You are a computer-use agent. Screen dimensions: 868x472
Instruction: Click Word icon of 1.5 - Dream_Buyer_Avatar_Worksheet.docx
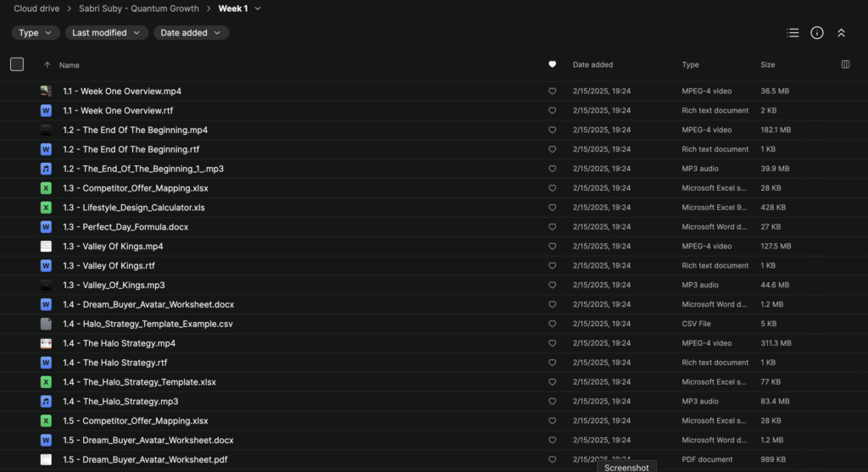[x=46, y=439]
